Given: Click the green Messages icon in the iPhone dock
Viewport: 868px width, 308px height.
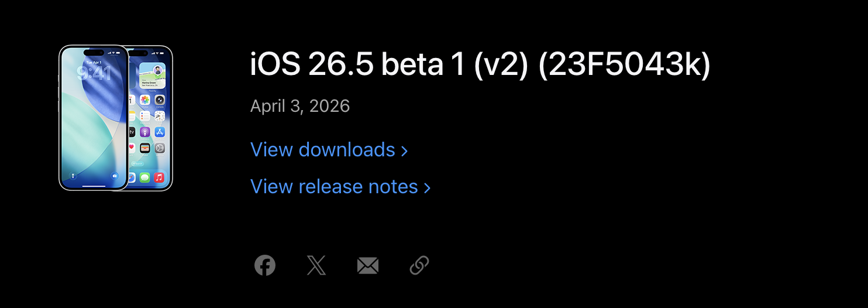Looking at the screenshot, I should [x=144, y=177].
